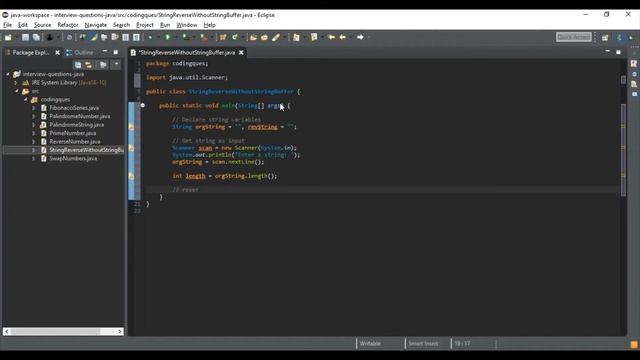This screenshot has height=360, width=640.
Task: Close the StringReverseWithoutStringBuffer.java editor tab
Action: [241, 52]
